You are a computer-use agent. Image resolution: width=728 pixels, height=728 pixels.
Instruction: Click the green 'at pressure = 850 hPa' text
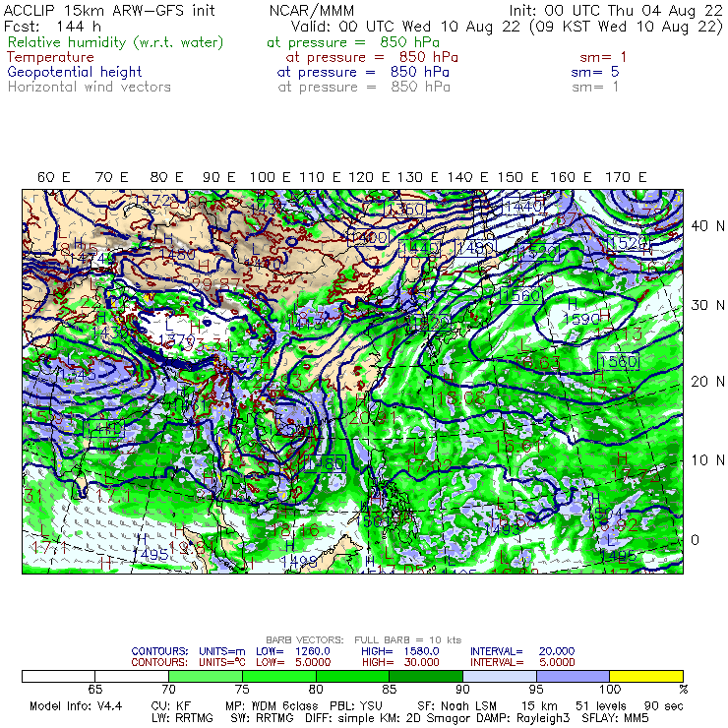[353, 42]
